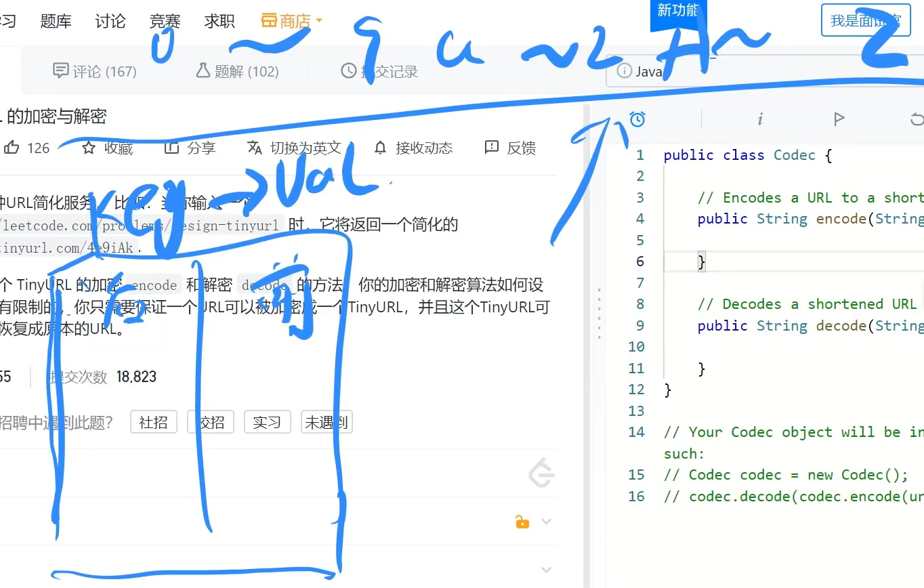This screenshot has height=588, width=924.
Task: Subscribe to updates via 接收动态 bell
Action: pos(413,148)
